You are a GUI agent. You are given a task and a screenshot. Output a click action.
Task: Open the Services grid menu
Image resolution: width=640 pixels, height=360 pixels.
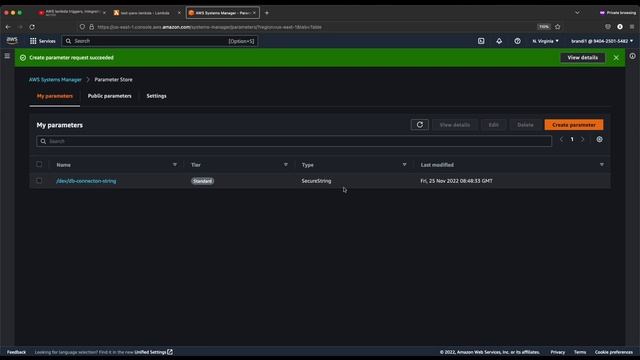coord(42,41)
